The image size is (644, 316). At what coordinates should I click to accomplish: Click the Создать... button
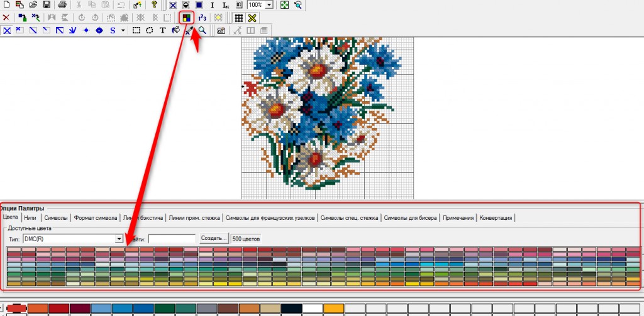(x=214, y=238)
